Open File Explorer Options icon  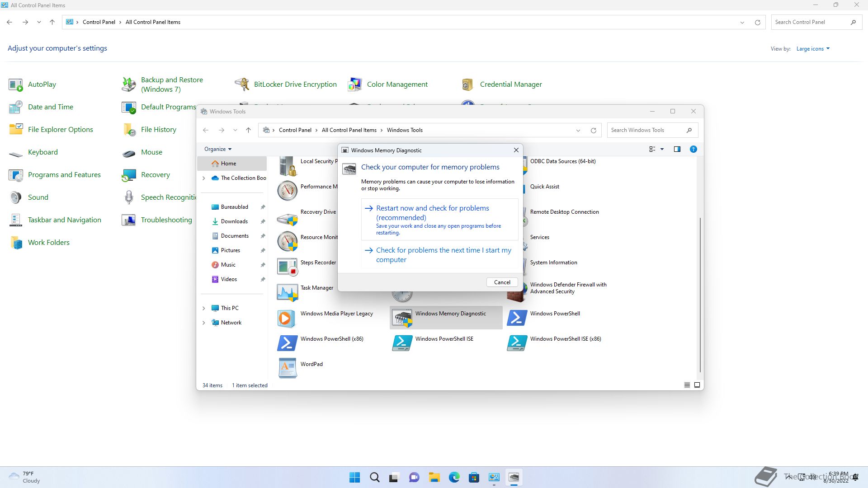[16, 130]
